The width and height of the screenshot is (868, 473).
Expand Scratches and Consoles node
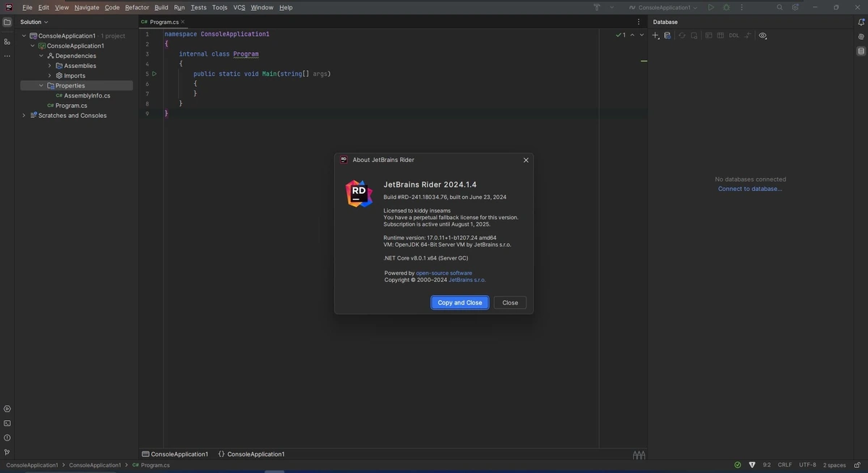pyautogui.click(x=24, y=116)
